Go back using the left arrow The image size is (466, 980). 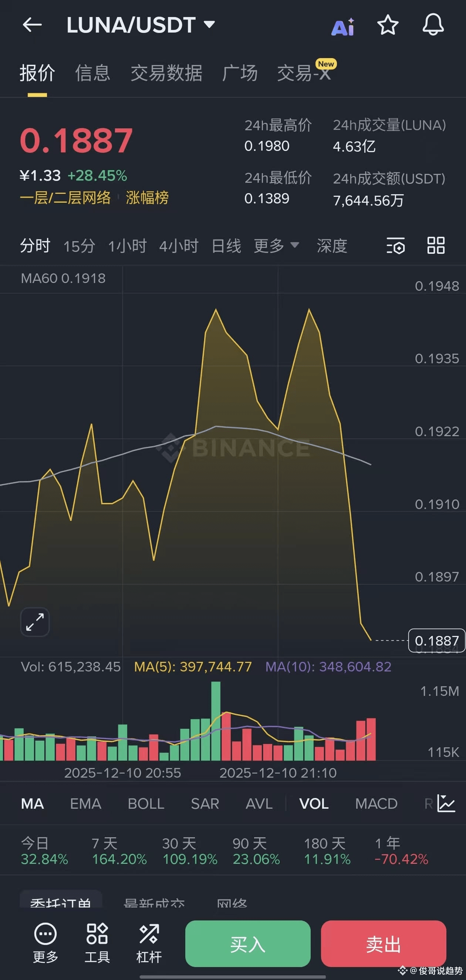coord(32,25)
